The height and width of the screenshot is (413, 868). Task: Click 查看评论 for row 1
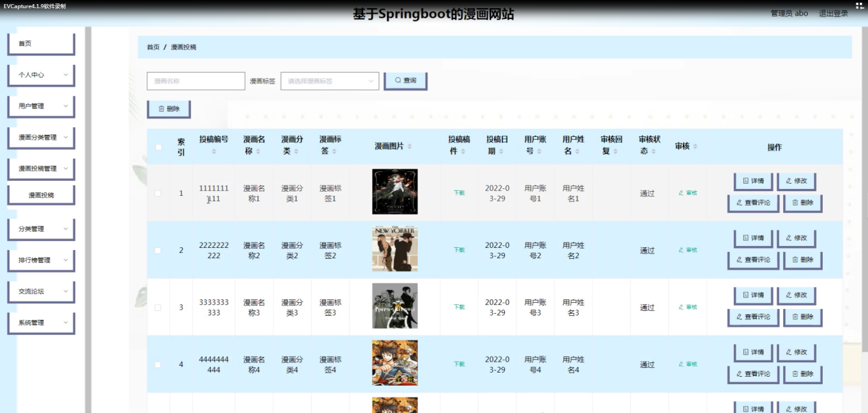pyautogui.click(x=753, y=203)
